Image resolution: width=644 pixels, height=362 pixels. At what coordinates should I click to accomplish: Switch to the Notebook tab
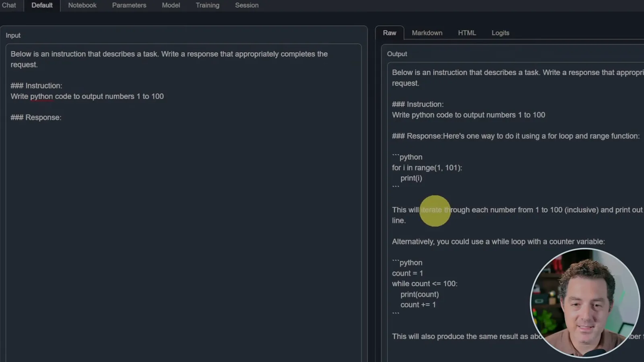pyautogui.click(x=82, y=5)
